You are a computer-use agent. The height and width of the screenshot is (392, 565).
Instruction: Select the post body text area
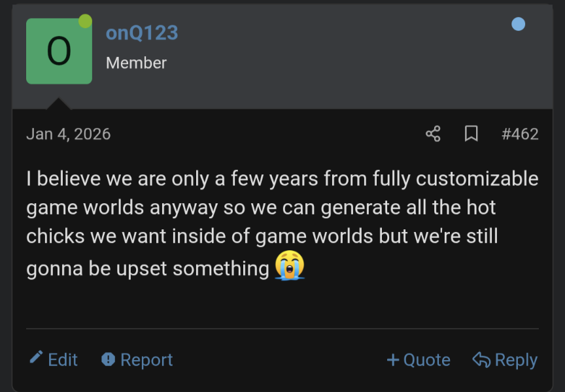coord(281,222)
